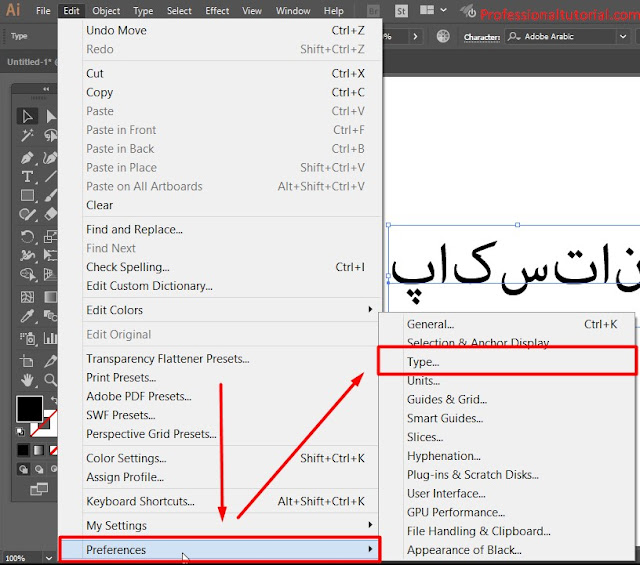Click Draw Behind mode icon

(39, 469)
